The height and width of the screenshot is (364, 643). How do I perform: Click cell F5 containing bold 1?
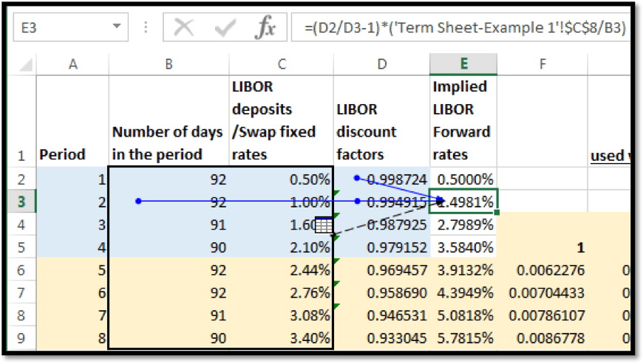[x=542, y=247]
